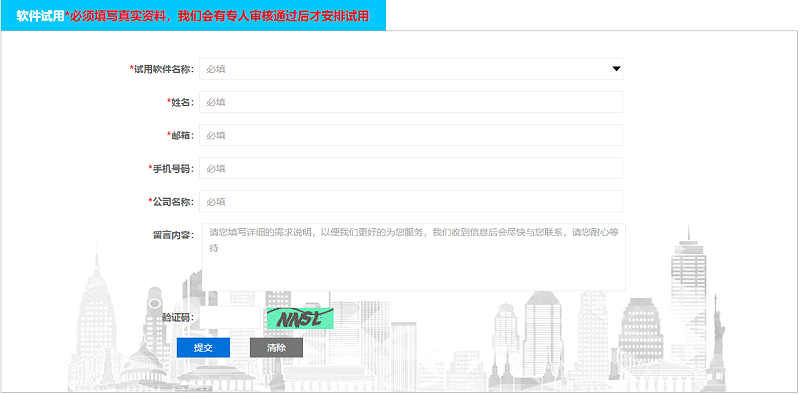Click the 验证码 label text
Viewport: 800px width, 394px height.
[178, 318]
